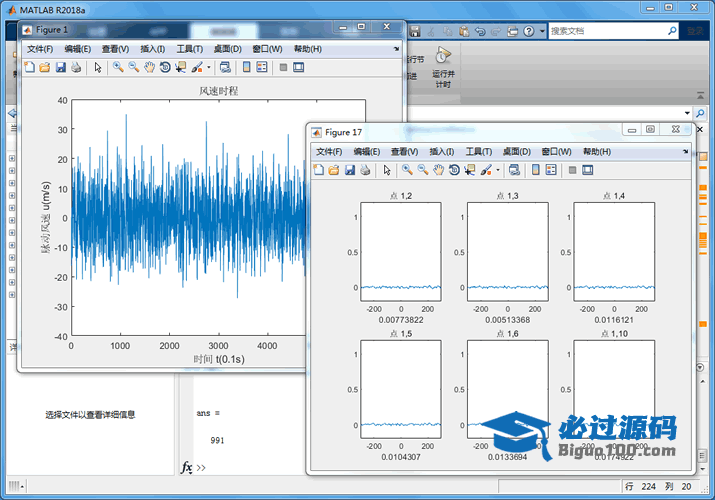Activate Zoom Out tool in Figure 1
The width and height of the screenshot is (715, 500).
(134, 67)
